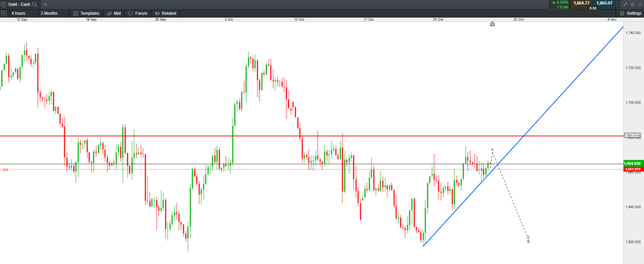Open the Mid price type menu
Screen dimensions: 644x264
[x=114, y=13]
